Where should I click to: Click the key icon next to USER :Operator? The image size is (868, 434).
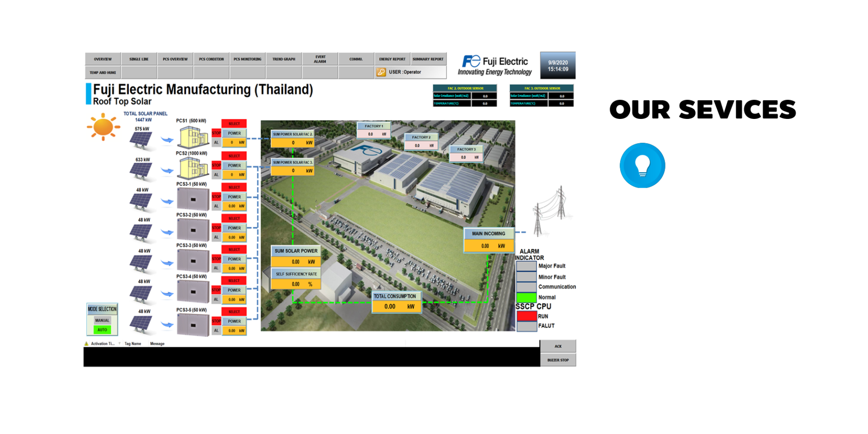(x=381, y=72)
